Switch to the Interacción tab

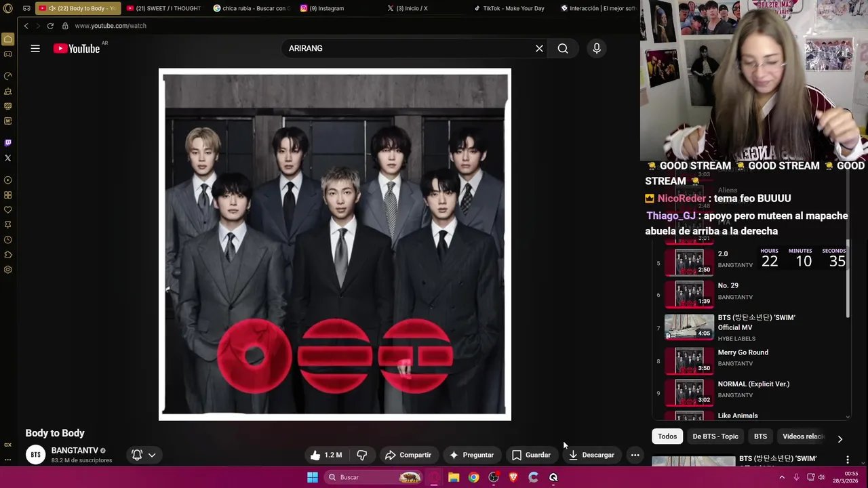pos(599,8)
